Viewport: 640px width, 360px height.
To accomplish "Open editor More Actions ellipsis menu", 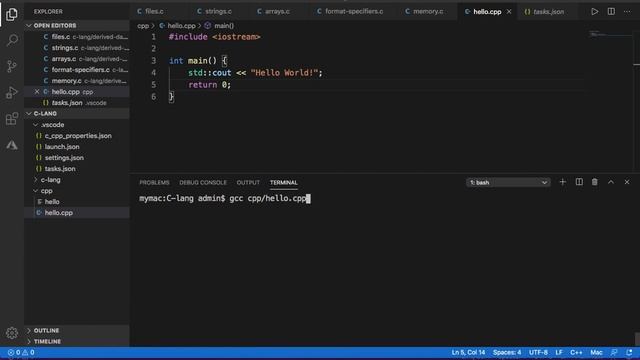I will [627, 11].
